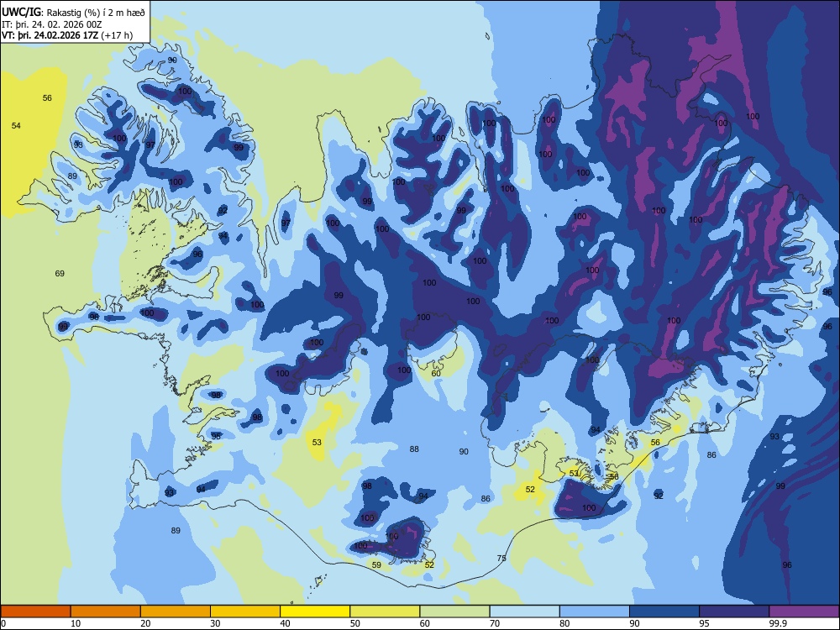Click the '0' tick label on the color scale
This screenshot has width=840, height=630.
[x=3, y=623]
